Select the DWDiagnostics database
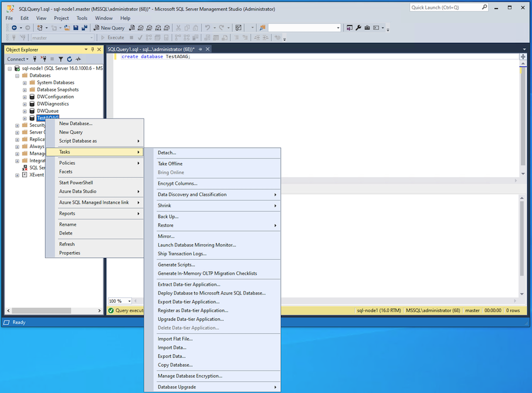Viewport: 532px width, 393px height. 53,104
